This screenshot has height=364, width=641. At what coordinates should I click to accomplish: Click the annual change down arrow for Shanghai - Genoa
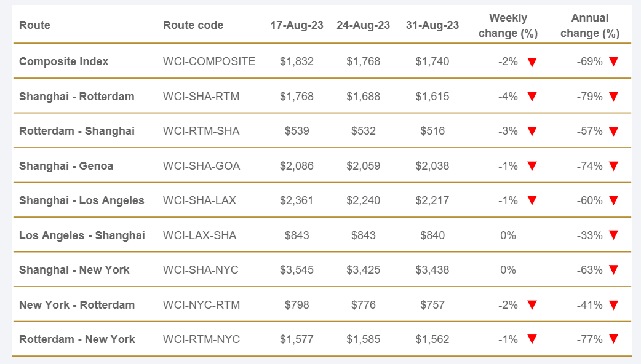[613, 165]
